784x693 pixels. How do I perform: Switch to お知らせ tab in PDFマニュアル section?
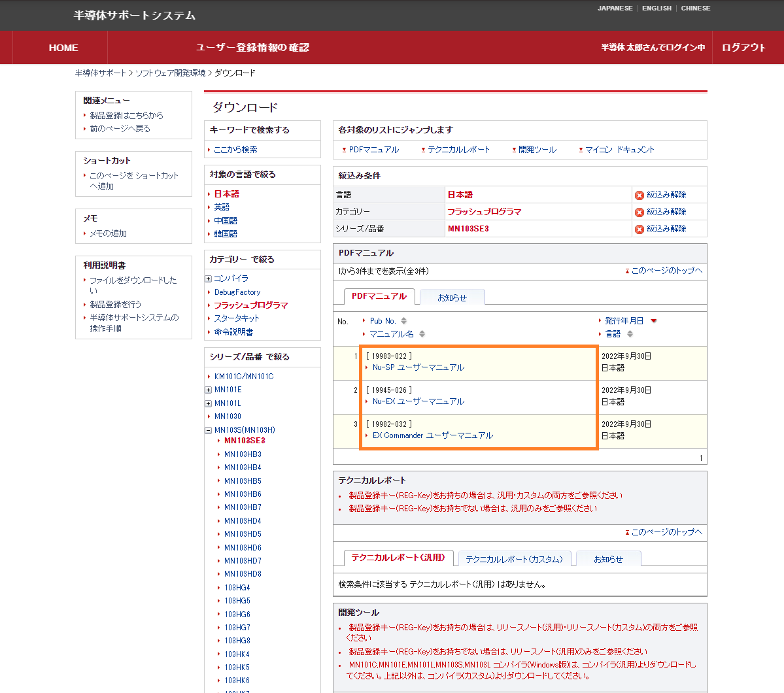tap(452, 297)
